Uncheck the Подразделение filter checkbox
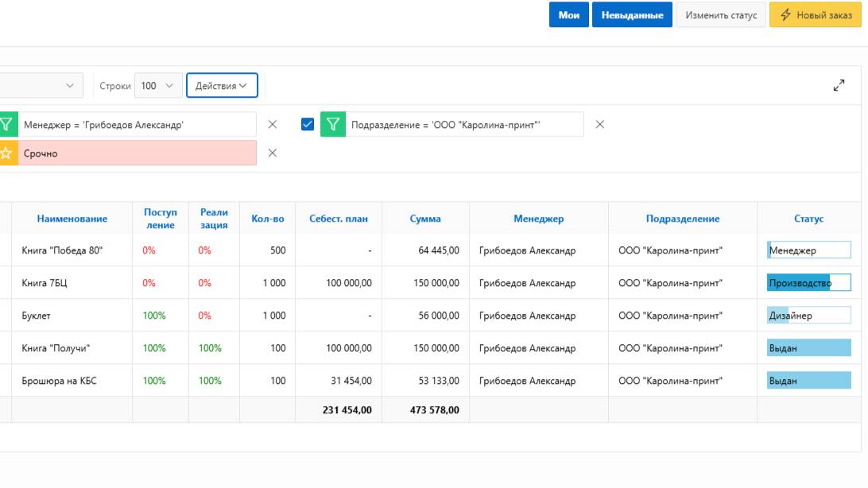The width and height of the screenshot is (868, 488). pos(308,125)
